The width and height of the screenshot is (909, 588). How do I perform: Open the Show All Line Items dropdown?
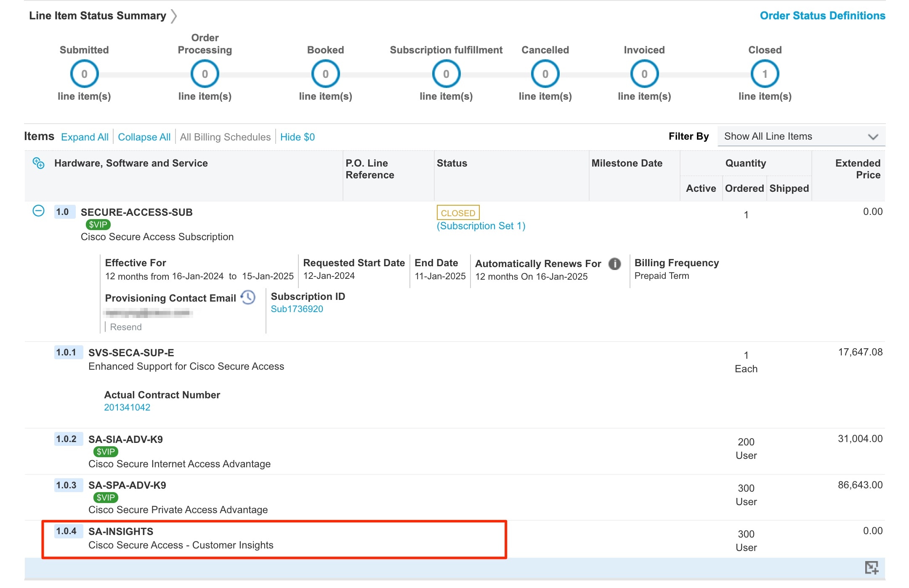click(801, 137)
